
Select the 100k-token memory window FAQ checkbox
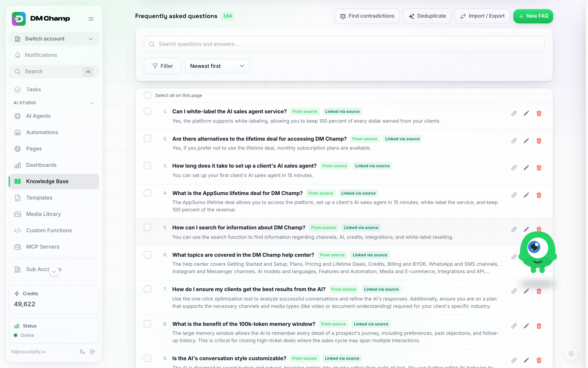[x=147, y=324]
